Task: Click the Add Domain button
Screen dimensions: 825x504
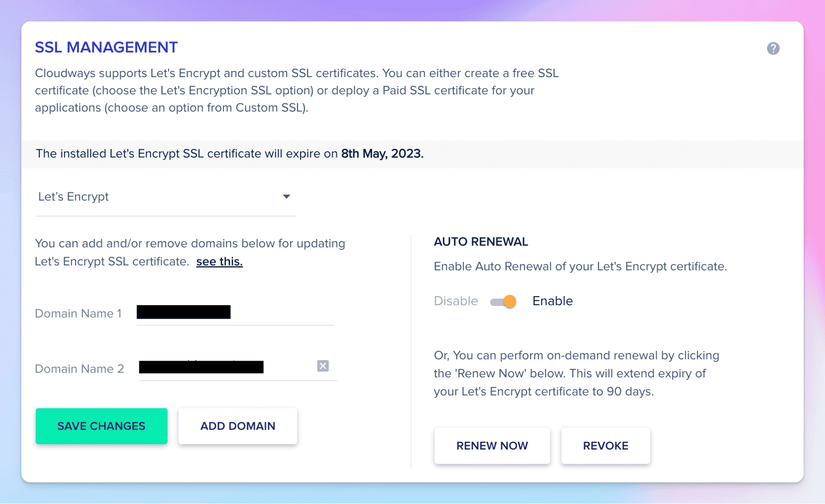Action: tap(238, 426)
